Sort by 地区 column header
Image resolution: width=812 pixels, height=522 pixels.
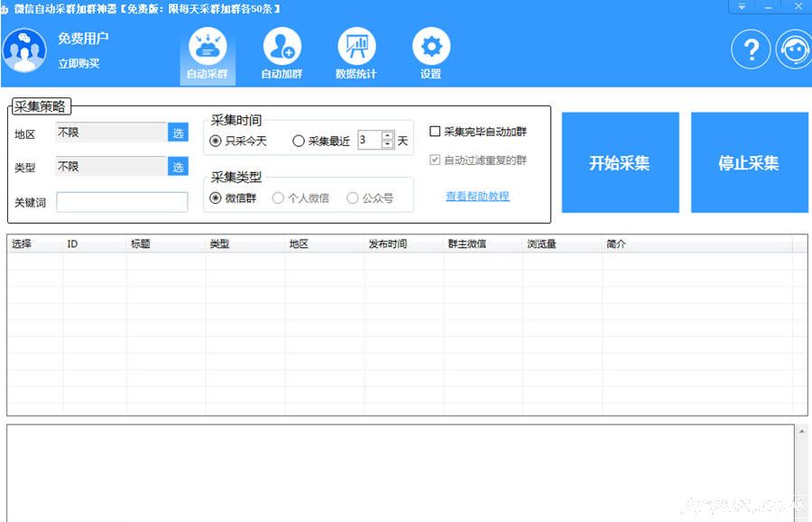point(324,243)
